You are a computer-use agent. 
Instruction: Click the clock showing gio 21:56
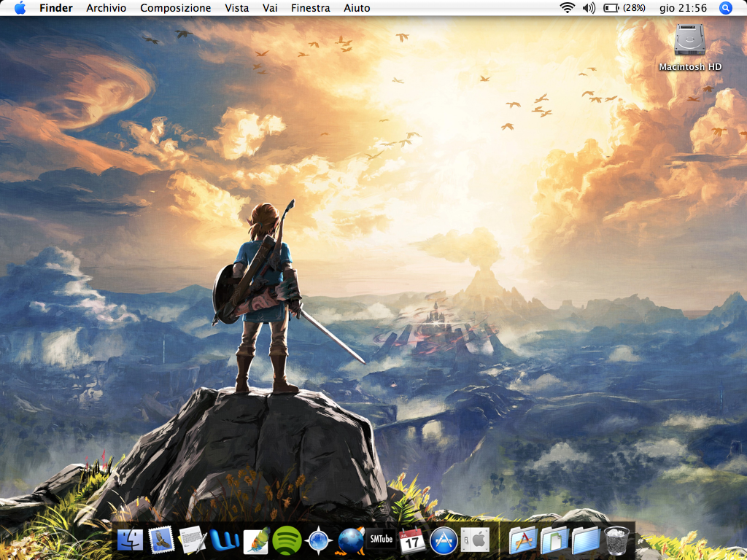(683, 8)
